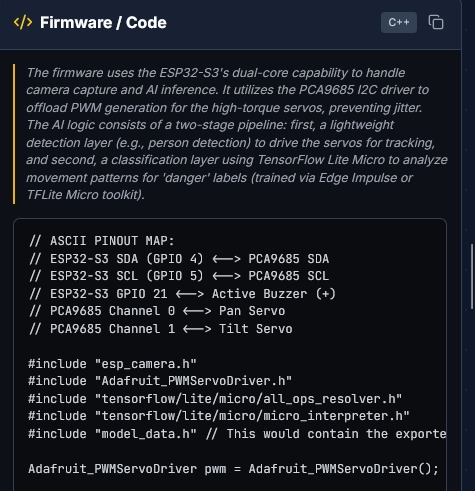Click the vertical scrollbar thumb on right

[x=472, y=277]
